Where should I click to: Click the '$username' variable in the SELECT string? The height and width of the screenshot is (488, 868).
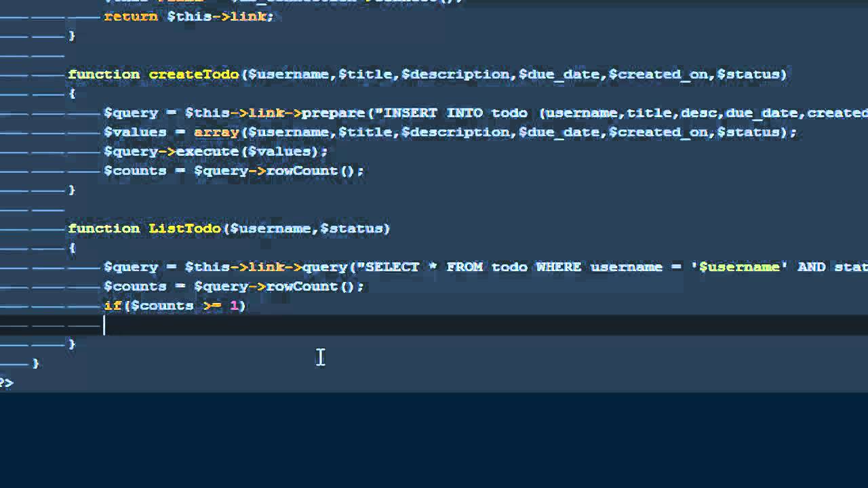(x=739, y=267)
